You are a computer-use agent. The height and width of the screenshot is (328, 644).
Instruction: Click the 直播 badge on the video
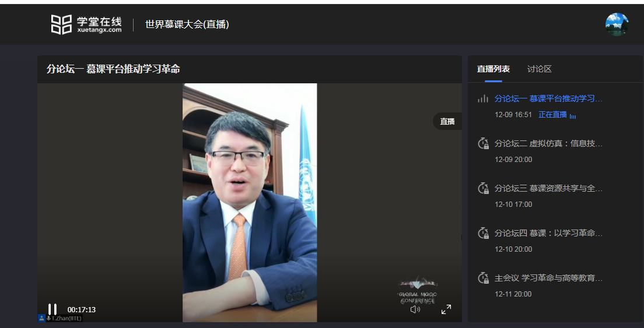(447, 121)
